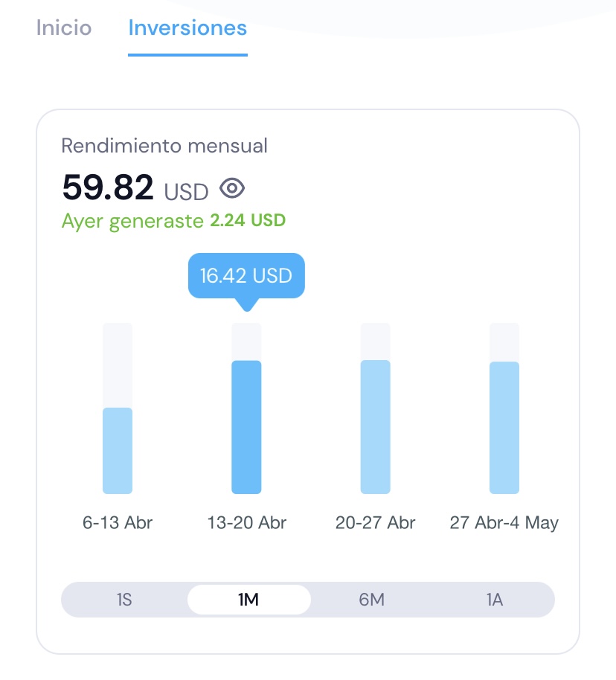Click the 16.42 USD tooltip bubble

(x=246, y=276)
